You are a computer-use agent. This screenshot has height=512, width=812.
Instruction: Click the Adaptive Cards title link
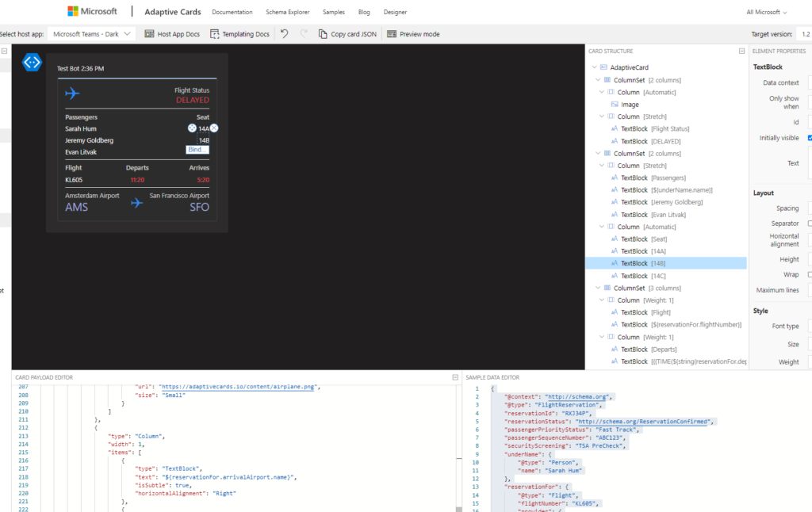click(172, 12)
